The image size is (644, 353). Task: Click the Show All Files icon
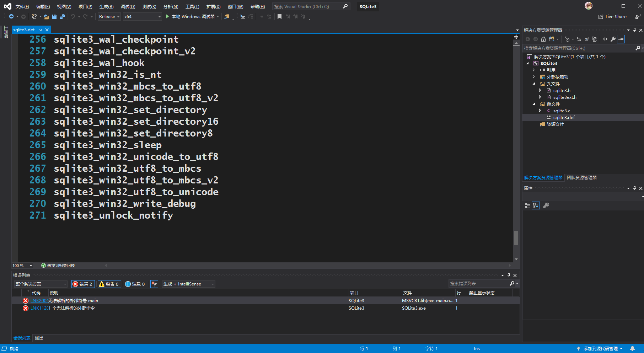[x=595, y=39]
